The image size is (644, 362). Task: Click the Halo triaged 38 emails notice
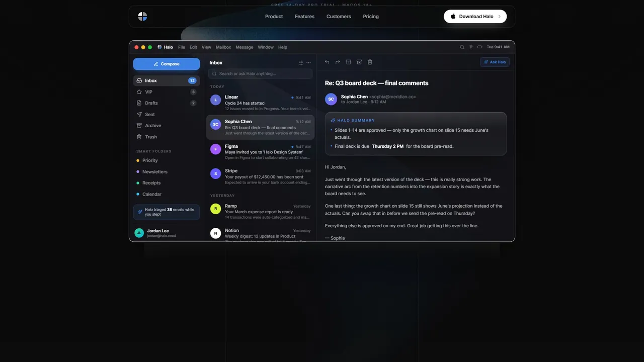[x=167, y=212]
